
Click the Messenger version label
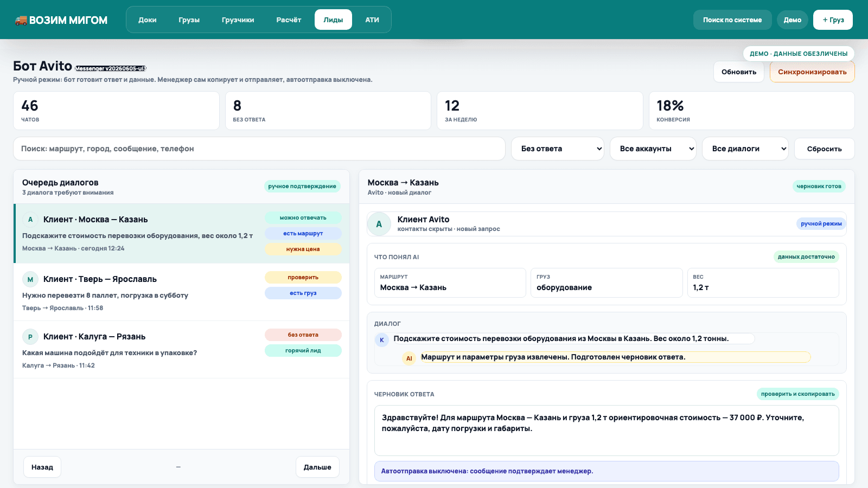click(111, 68)
